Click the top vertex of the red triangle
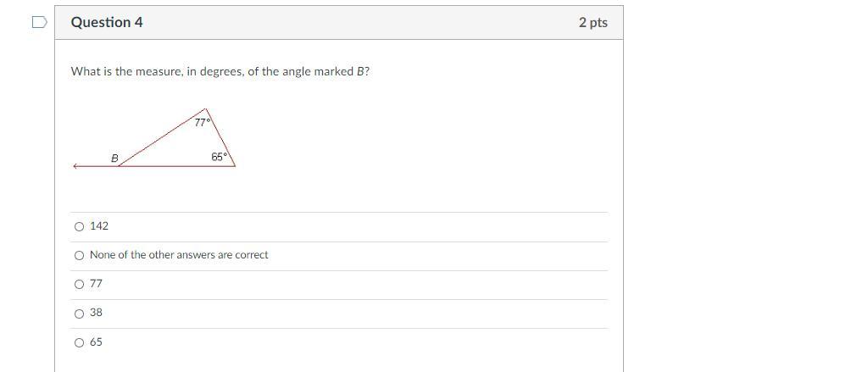The height and width of the screenshot is (372, 868). click(206, 108)
